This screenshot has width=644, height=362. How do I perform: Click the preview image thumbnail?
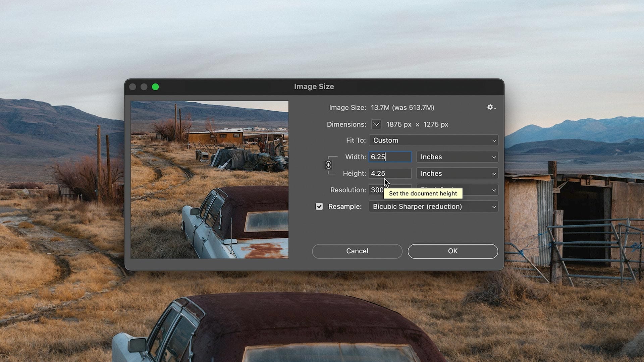(x=209, y=180)
